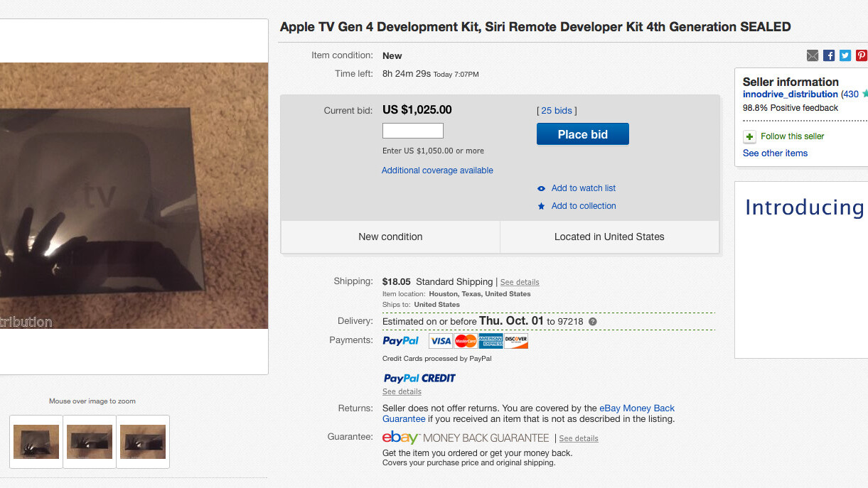Click the bid amount input field

click(412, 131)
